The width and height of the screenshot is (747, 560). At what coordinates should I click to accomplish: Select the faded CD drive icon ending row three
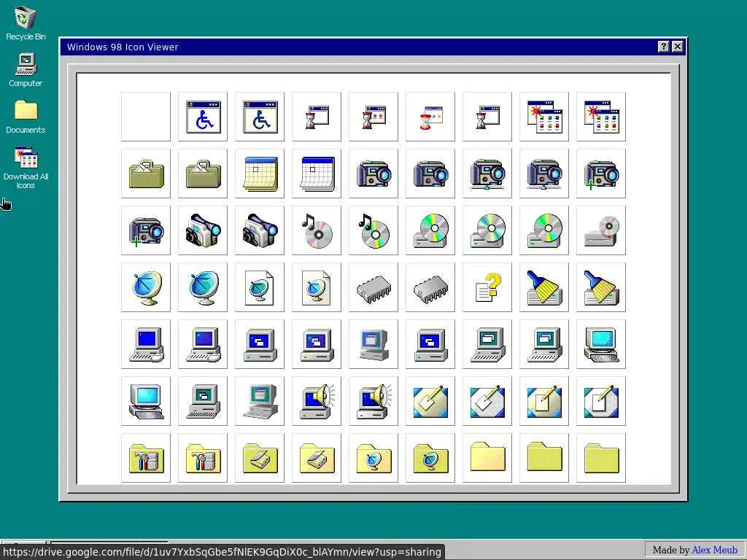[x=601, y=230]
